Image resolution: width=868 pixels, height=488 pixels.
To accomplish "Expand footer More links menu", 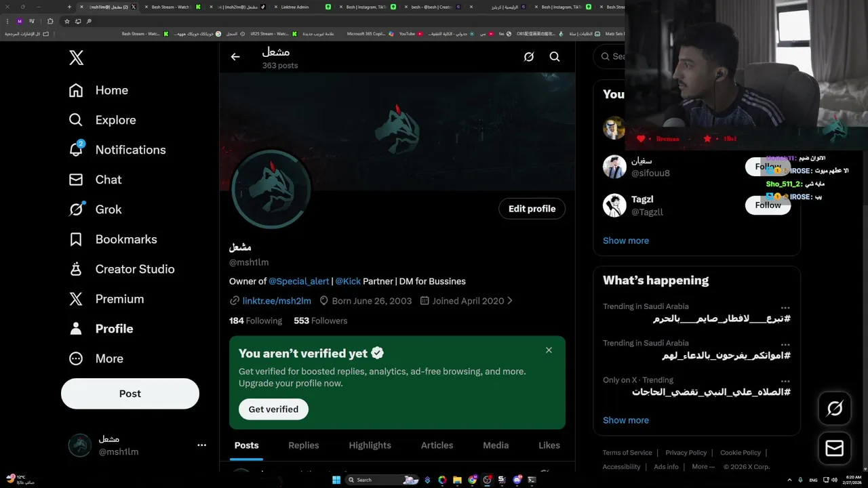I will 703,467.
